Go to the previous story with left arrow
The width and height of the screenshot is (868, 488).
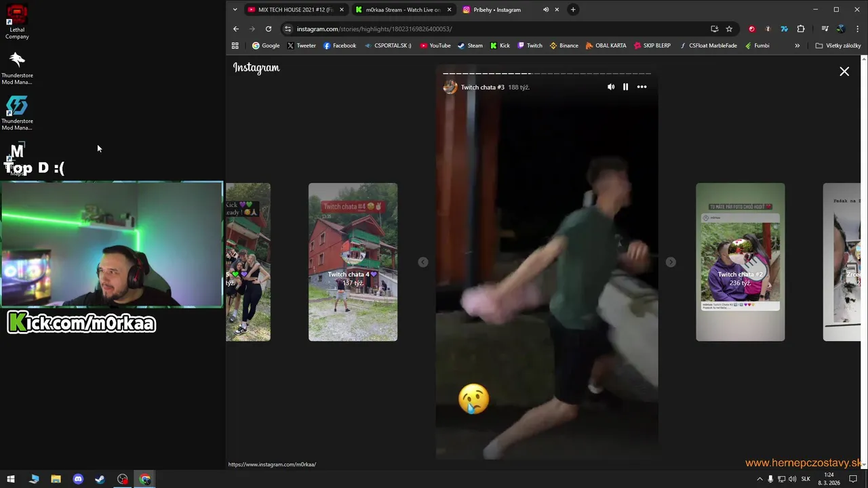[x=423, y=262]
